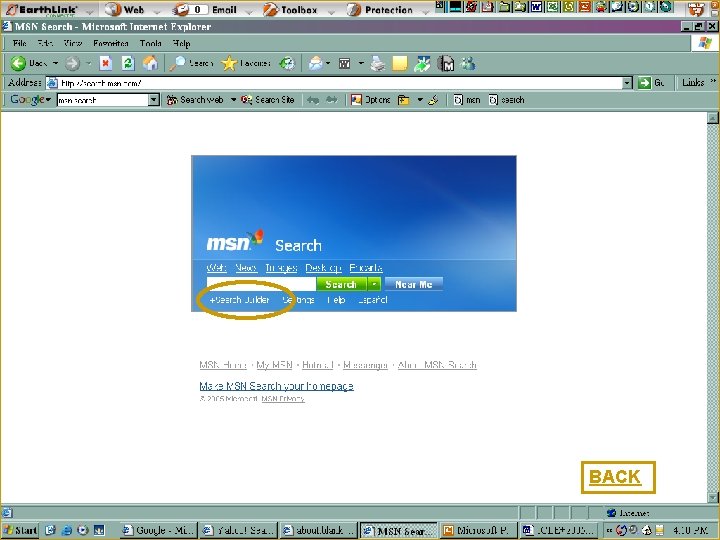Click the Web globe button on EarthLink toolbar
Image resolution: width=720 pixels, height=540 pixels.
125,10
